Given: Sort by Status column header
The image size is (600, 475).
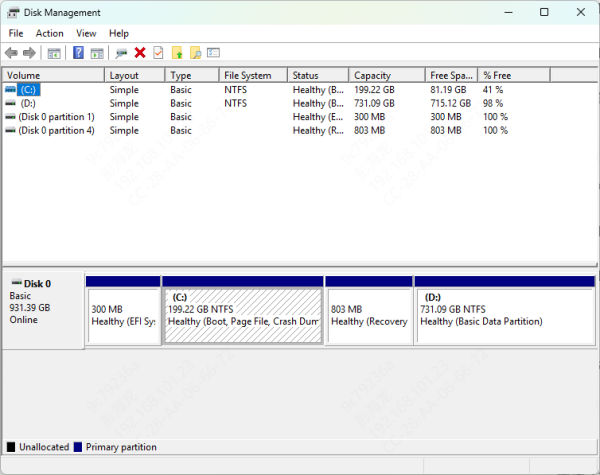Looking at the screenshot, I should (x=318, y=75).
